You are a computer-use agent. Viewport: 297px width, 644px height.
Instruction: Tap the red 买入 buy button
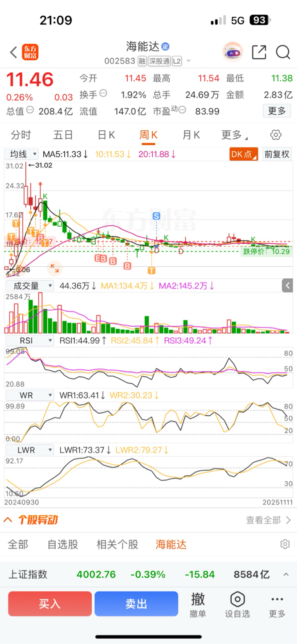pos(50,603)
